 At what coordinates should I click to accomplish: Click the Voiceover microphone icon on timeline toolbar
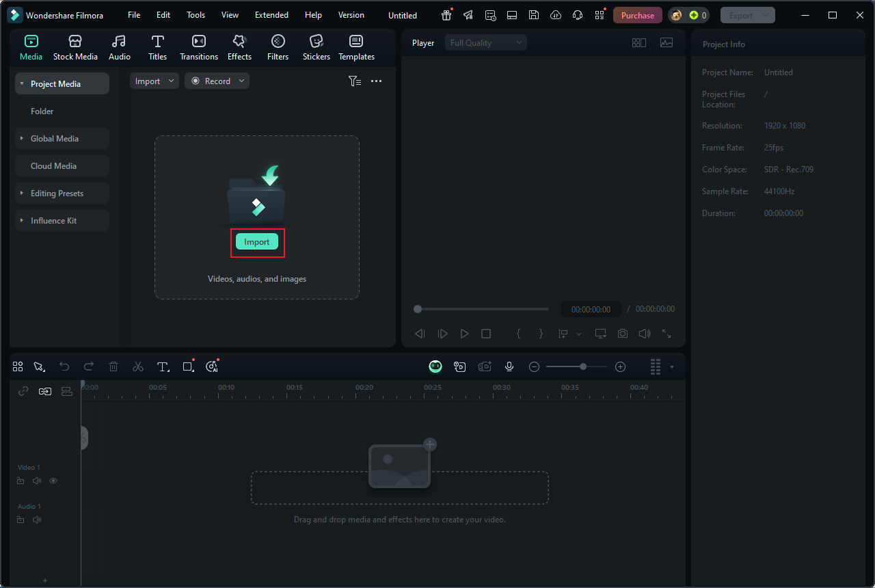point(509,366)
